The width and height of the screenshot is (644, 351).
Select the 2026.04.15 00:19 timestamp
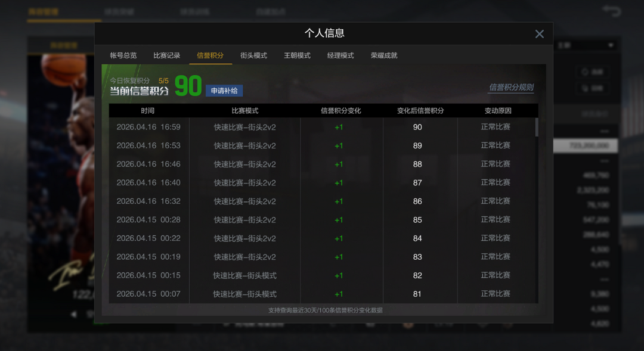(x=148, y=257)
